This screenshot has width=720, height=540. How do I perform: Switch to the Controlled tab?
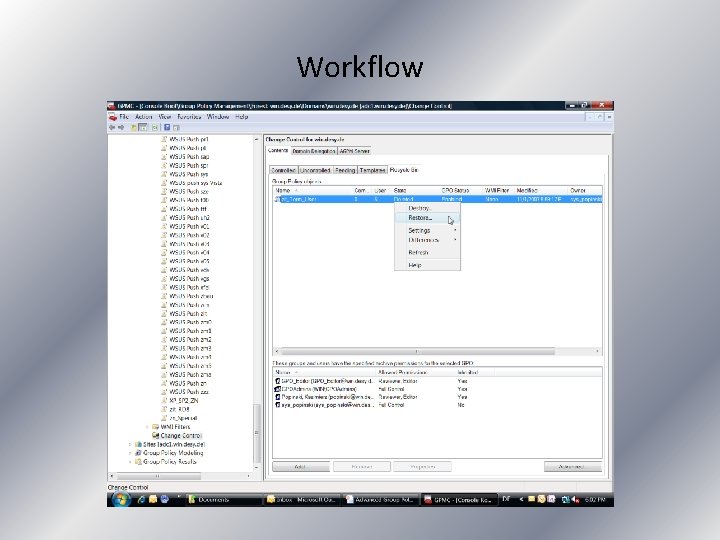[283, 170]
